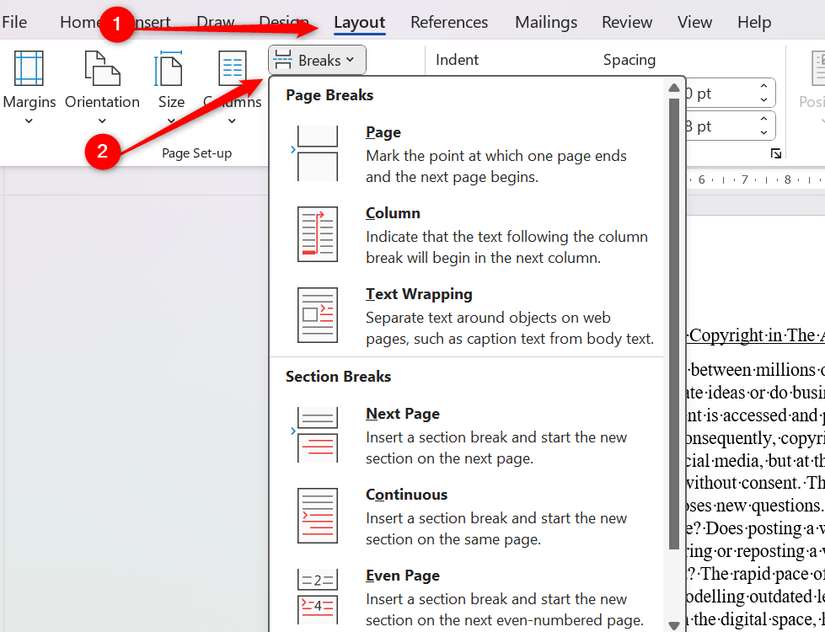Click the Columns icon
825x632 pixels.
pyautogui.click(x=232, y=68)
